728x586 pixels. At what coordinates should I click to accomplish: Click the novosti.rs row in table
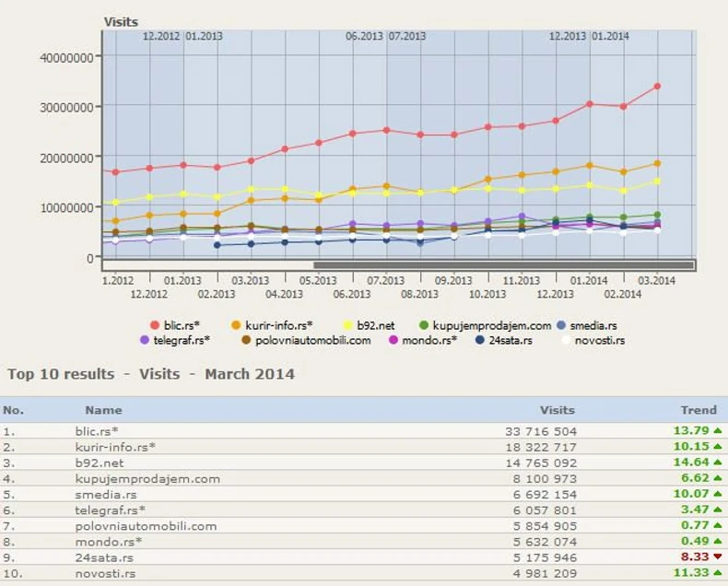tap(105, 574)
